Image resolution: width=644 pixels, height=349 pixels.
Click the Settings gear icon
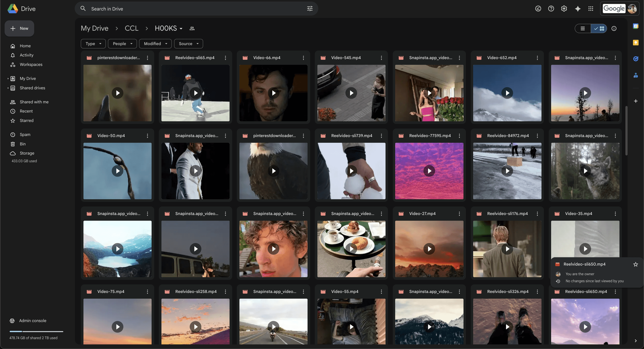pyautogui.click(x=564, y=9)
